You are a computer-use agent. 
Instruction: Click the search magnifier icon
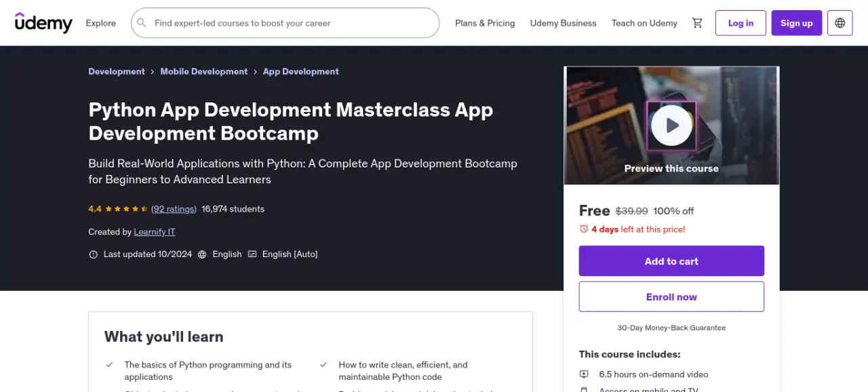click(x=142, y=23)
